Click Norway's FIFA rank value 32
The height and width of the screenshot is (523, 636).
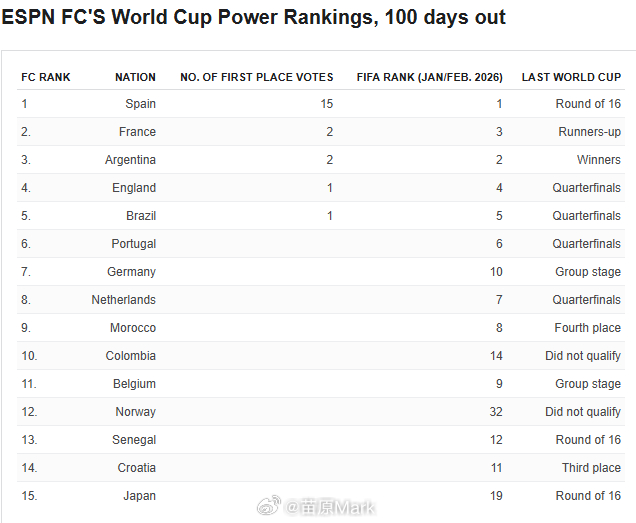pos(496,412)
